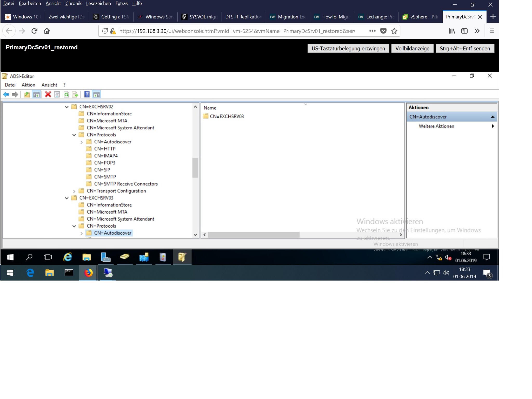Open the Aktion menu

click(x=28, y=85)
